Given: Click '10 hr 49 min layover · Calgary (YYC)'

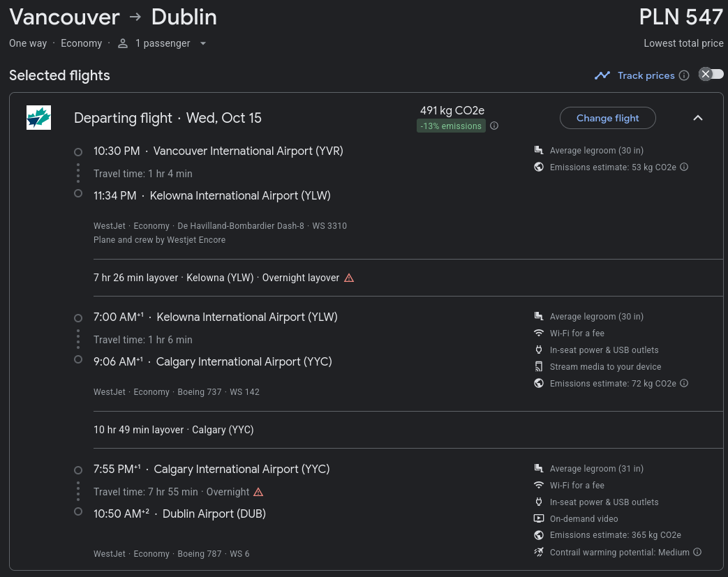Looking at the screenshot, I should point(174,430).
